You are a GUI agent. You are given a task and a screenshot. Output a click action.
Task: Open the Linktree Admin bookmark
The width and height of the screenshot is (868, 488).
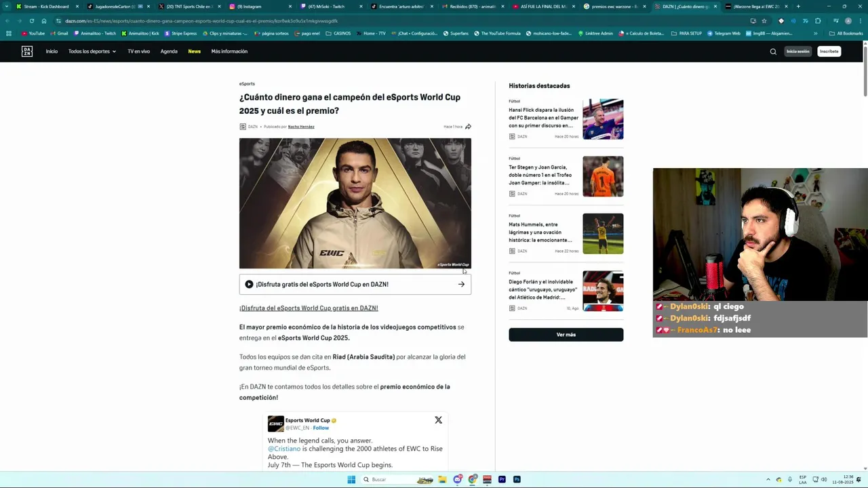point(595,33)
